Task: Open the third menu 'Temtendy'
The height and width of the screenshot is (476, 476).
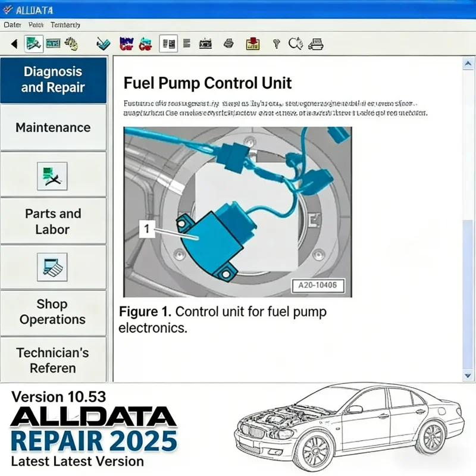Action: click(65, 25)
